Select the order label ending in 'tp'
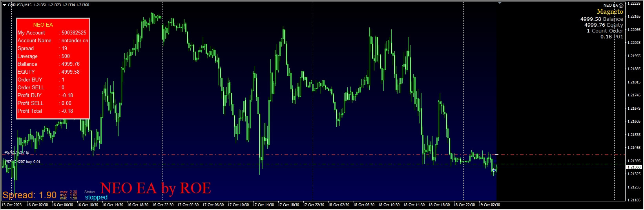Image resolution: width=644 pixels, height=210 pixels. click(x=17, y=152)
